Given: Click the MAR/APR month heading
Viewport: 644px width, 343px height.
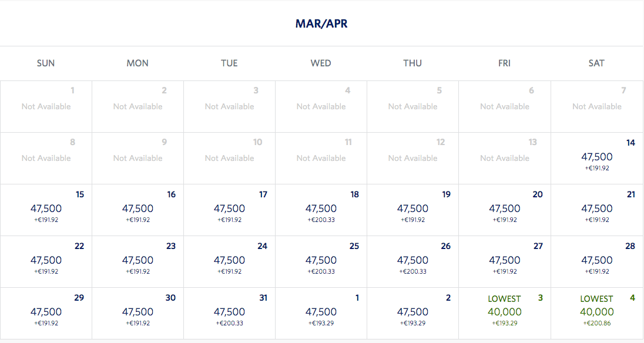Looking at the screenshot, I should [x=321, y=24].
